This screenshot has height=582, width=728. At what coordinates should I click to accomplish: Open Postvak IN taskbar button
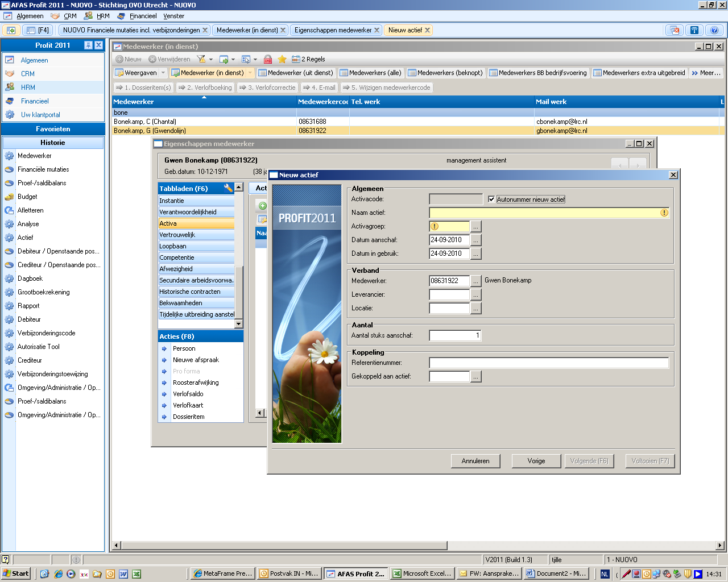[289, 573]
